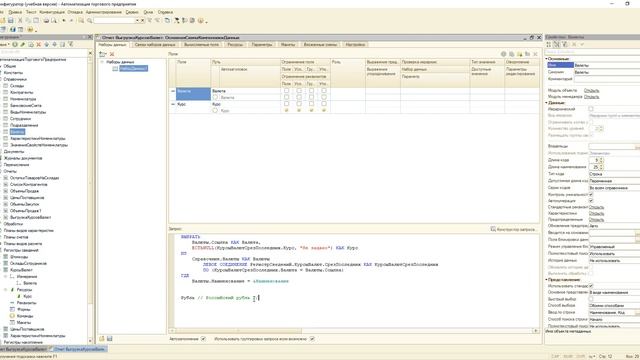Switch to the Вычисляемые поля tab

(201, 44)
